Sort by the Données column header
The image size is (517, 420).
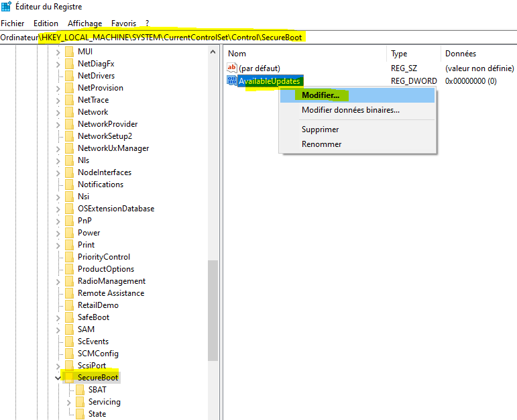point(478,54)
